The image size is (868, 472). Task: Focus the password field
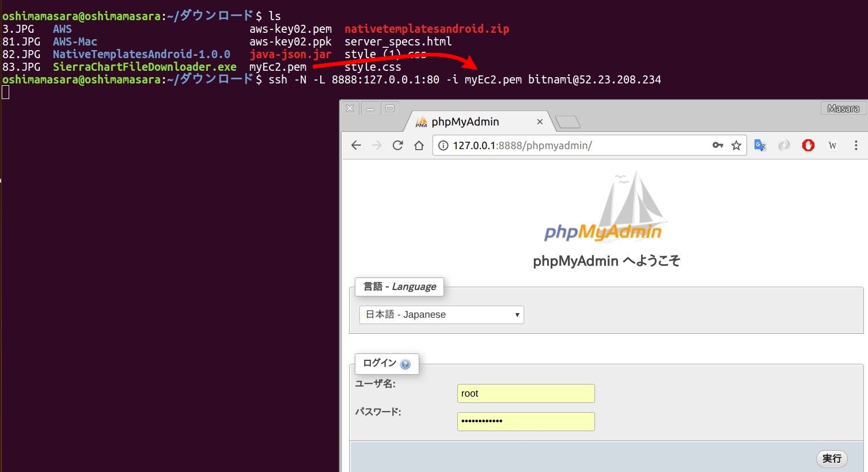click(x=526, y=421)
